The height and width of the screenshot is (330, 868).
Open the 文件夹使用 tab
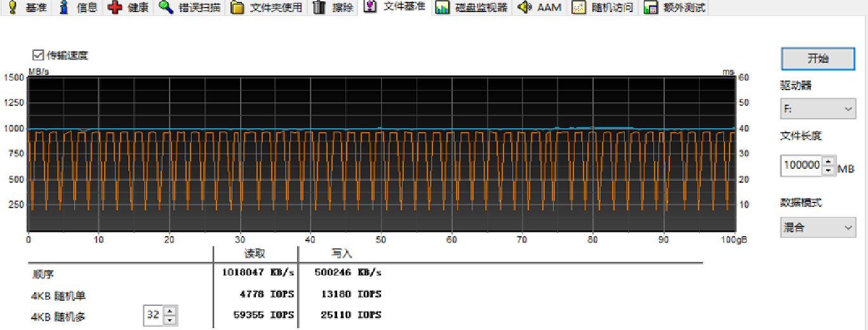[266, 8]
